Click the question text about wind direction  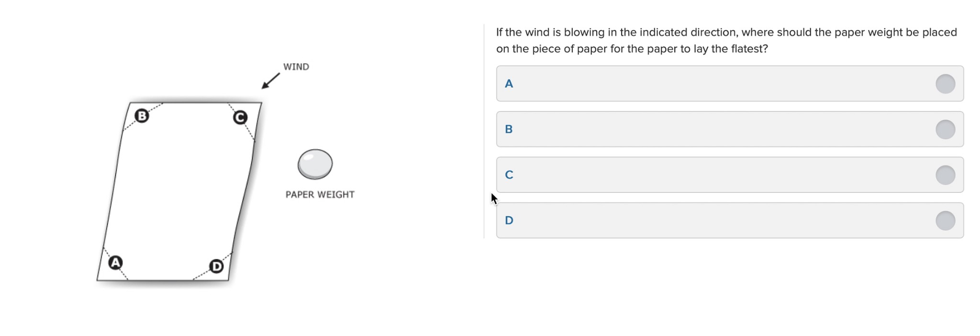(726, 41)
